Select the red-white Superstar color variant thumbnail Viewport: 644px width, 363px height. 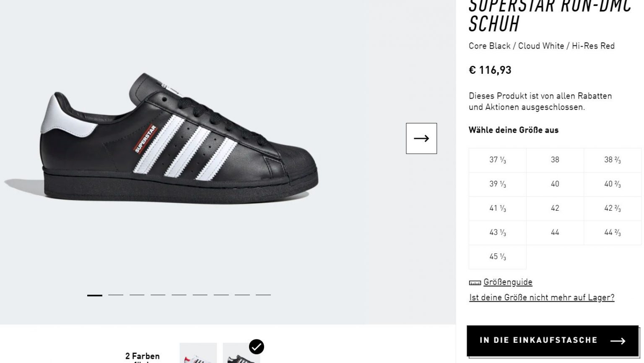coord(198,353)
